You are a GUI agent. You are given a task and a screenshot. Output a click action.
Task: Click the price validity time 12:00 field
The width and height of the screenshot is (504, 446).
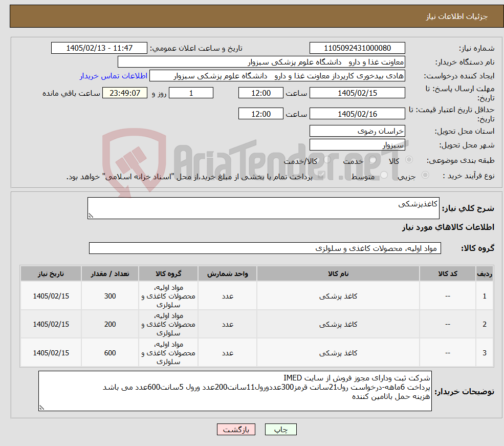coord(260,114)
